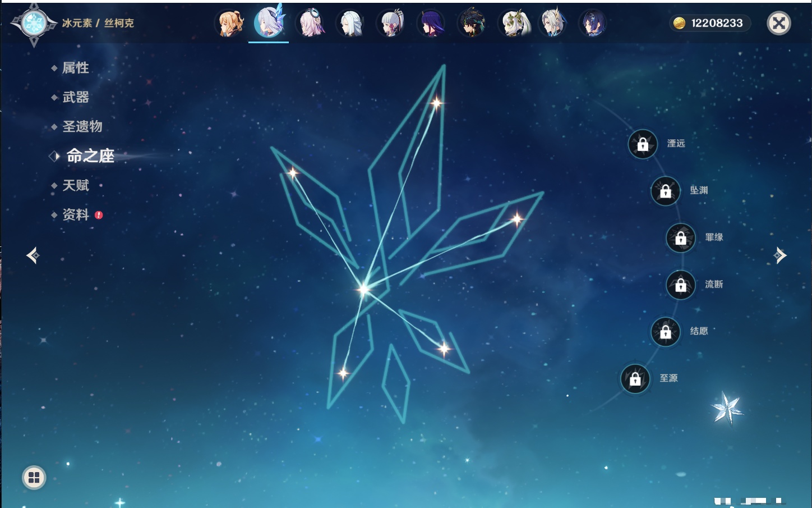Click the Mora coin icon
Image resolution: width=812 pixels, height=508 pixels.
point(679,23)
